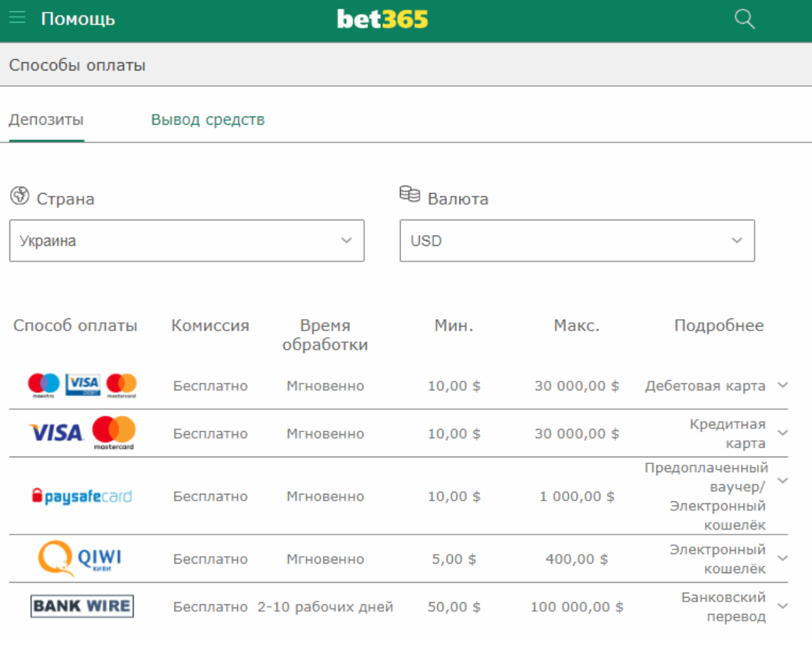Click the 1 000,00 $ paysafecard maximum
812x649 pixels.
[x=577, y=497]
